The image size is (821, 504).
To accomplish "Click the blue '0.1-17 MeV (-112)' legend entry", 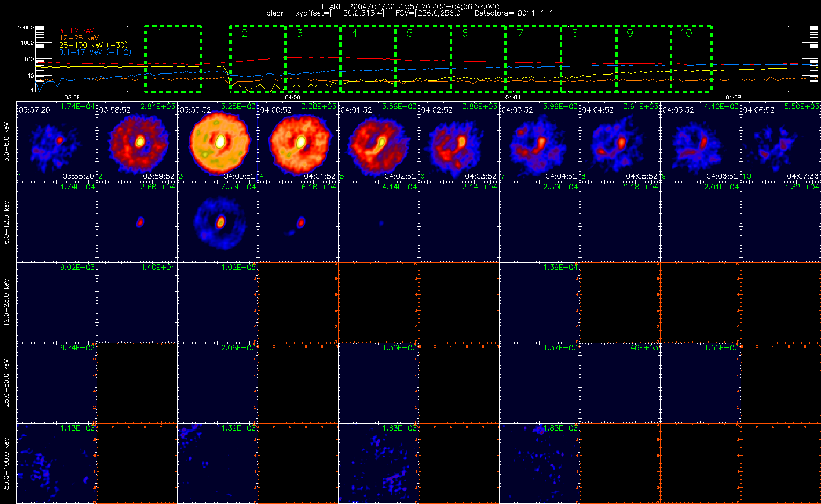I will click(x=95, y=52).
